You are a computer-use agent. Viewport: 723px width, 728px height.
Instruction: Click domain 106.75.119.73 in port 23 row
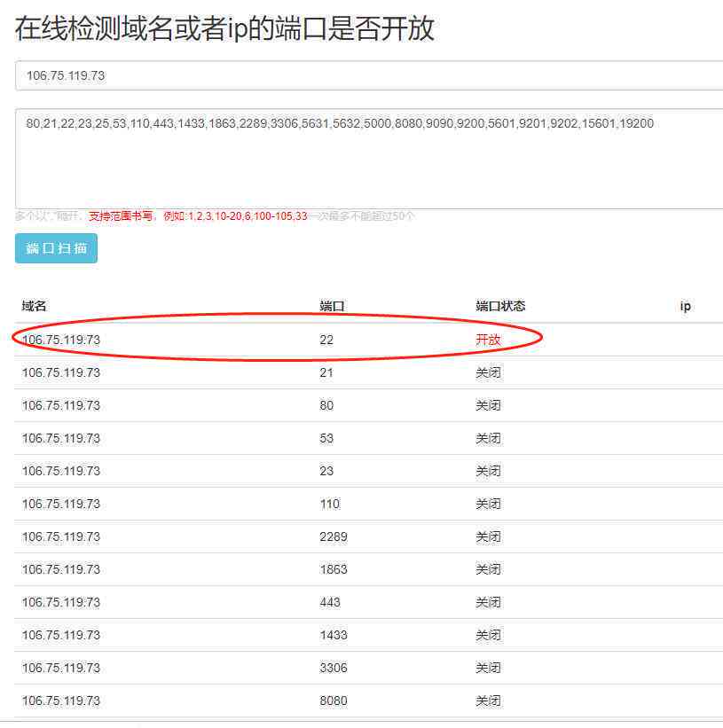point(61,471)
